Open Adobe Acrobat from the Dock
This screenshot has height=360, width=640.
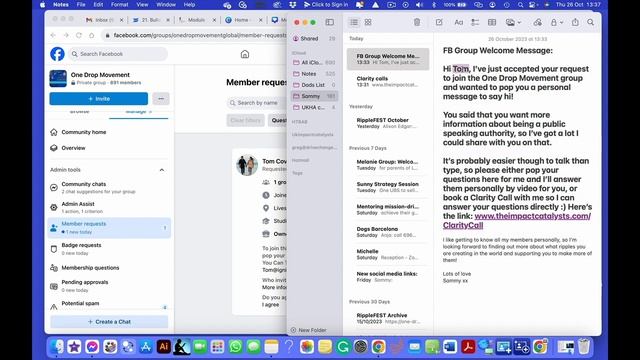coord(468,347)
